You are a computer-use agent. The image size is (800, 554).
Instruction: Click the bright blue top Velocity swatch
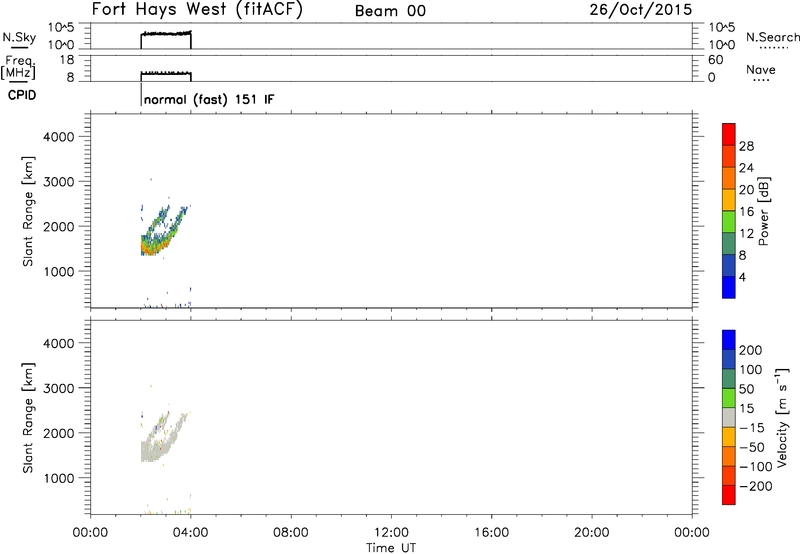[729, 340]
